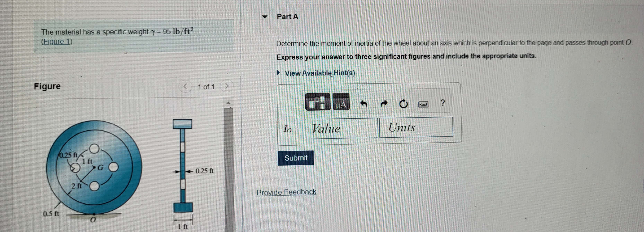Screen dimensions: 644x232
Task: Go to the next figure arrow
Action: 227,86
